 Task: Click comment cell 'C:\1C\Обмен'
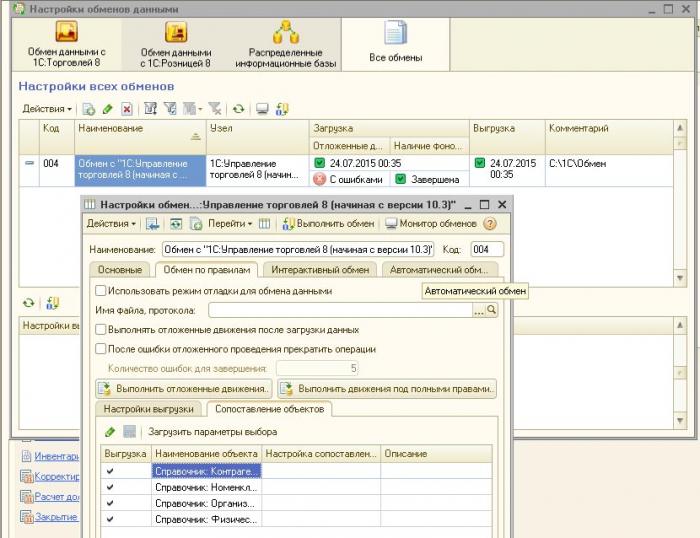609,170
